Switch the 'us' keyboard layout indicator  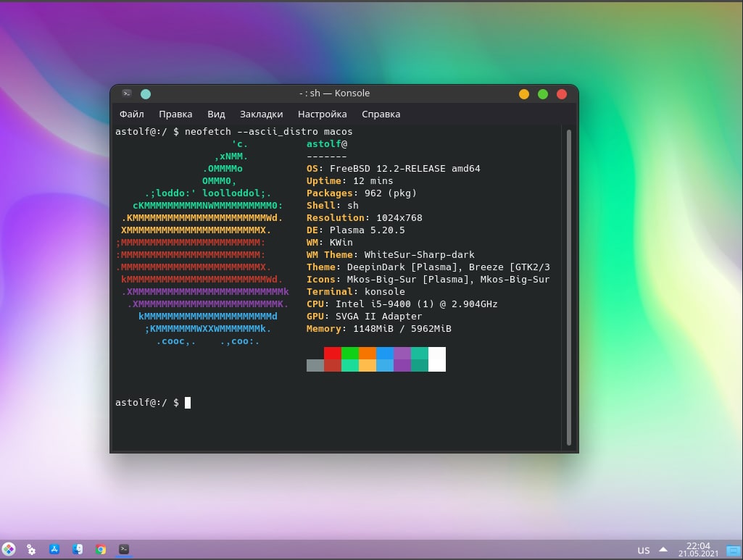(644, 550)
